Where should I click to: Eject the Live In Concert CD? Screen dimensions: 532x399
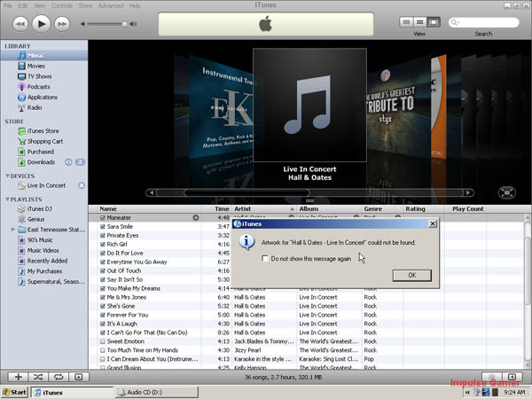tap(82, 185)
